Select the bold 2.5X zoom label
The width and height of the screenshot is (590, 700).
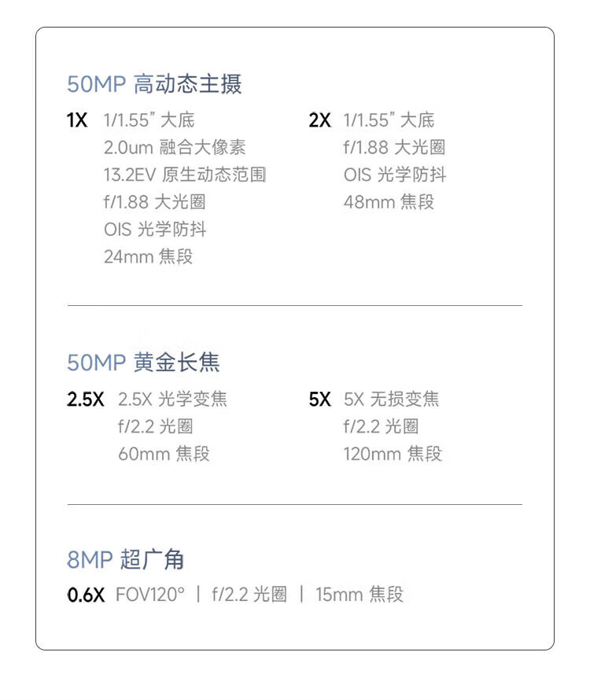click(x=85, y=400)
